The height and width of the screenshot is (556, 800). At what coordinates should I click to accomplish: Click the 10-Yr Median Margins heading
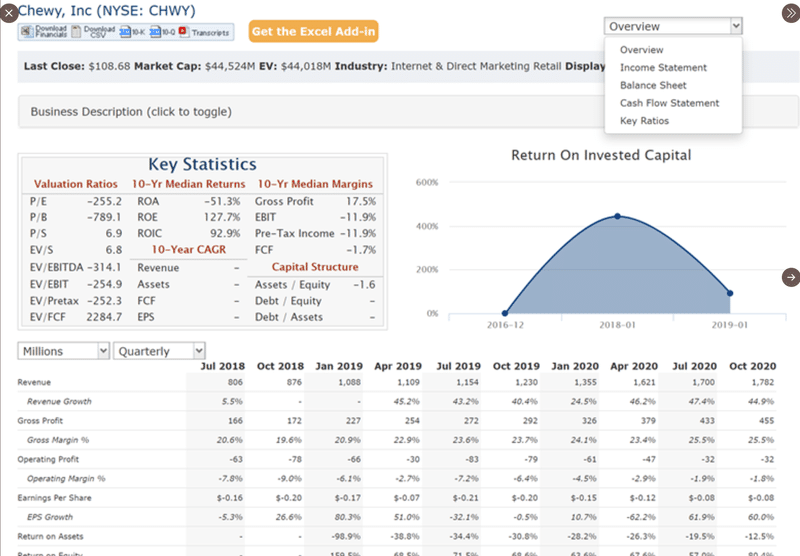click(x=315, y=184)
